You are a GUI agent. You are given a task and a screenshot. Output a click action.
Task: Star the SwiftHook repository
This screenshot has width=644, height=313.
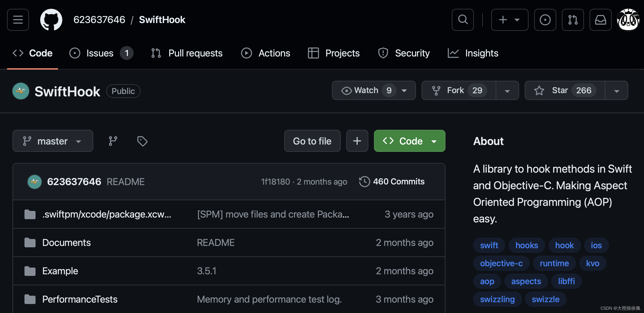point(565,90)
